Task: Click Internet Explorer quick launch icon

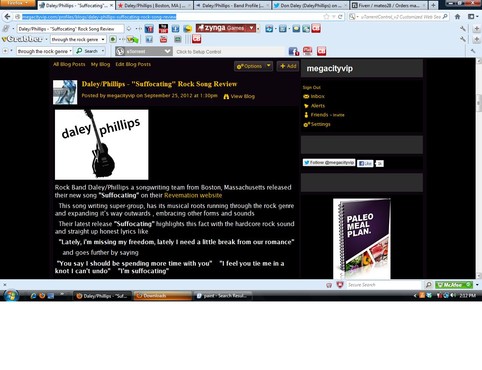Action: pos(33,296)
